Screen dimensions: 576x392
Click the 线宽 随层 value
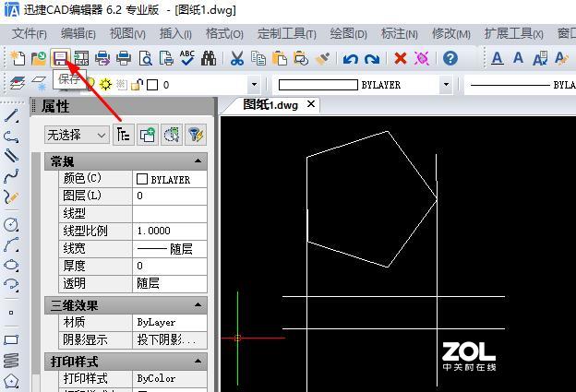click(x=170, y=249)
